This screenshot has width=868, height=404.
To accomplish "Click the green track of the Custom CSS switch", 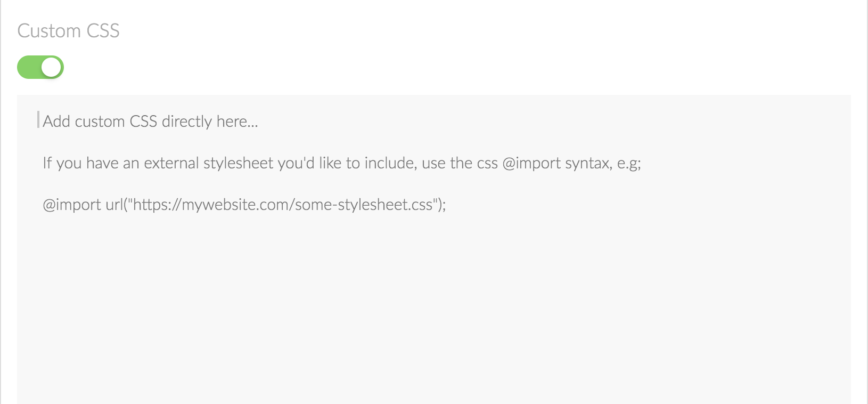I will tap(28, 68).
